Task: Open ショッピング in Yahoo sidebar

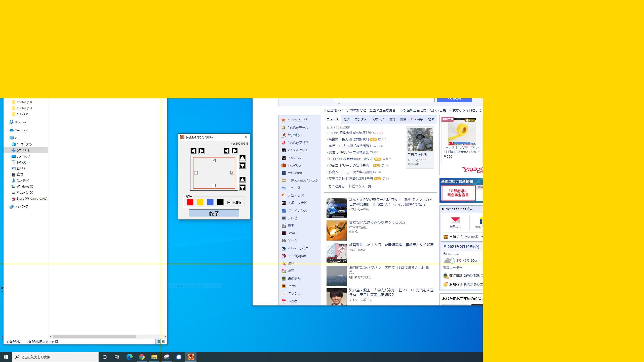Action: pyautogui.click(x=297, y=120)
